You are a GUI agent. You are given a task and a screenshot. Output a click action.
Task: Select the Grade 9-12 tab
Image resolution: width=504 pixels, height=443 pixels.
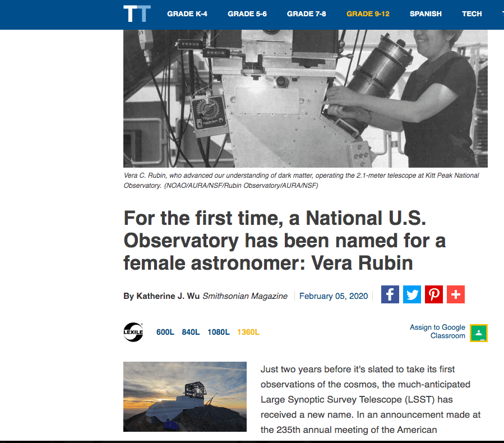pos(368,14)
